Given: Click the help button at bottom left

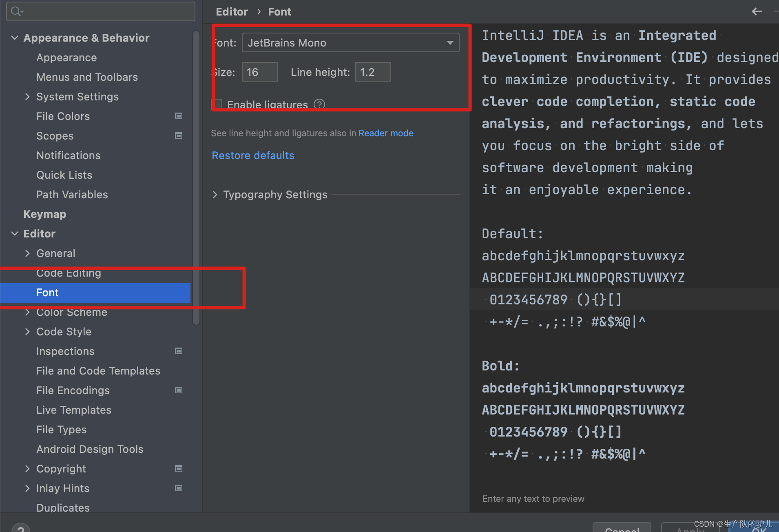Looking at the screenshot, I should coord(20,528).
